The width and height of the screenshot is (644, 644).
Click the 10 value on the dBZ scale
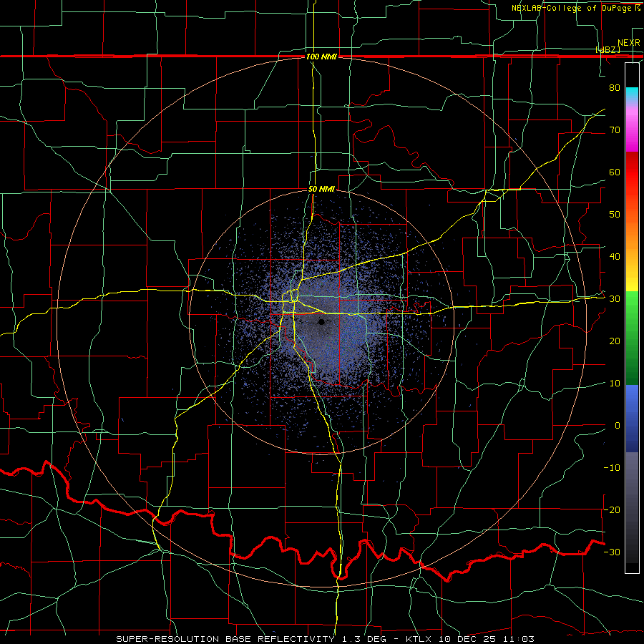(x=615, y=384)
